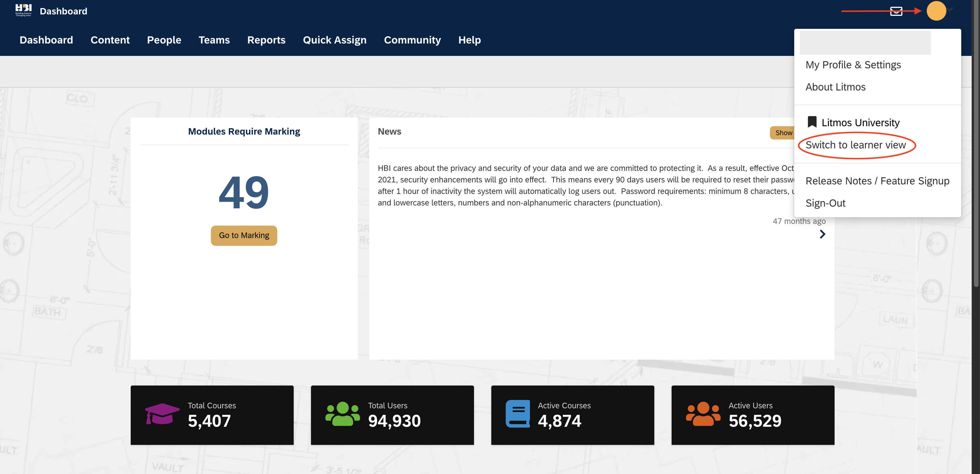Go to next news item arrow

822,234
